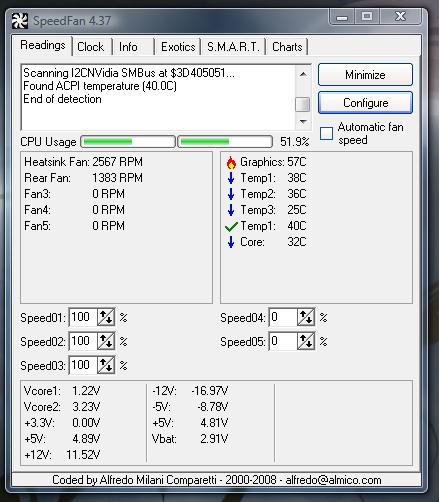
Task: Click the Speed01 value field
Action: coord(83,317)
